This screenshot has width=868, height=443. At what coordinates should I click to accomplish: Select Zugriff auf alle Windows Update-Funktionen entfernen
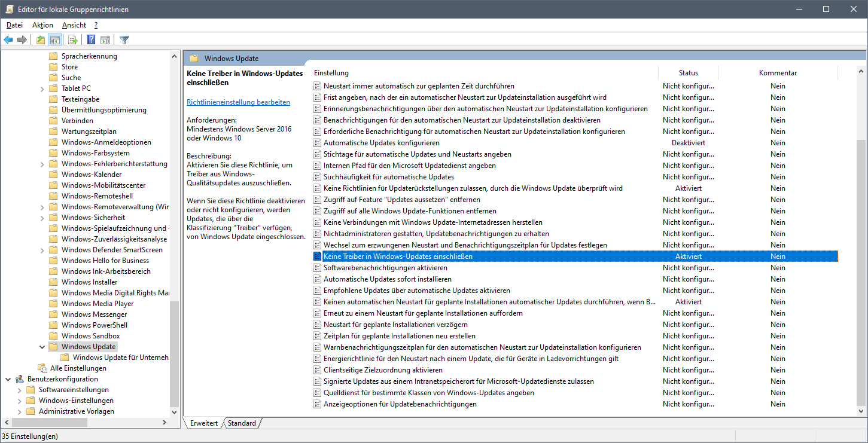point(410,211)
